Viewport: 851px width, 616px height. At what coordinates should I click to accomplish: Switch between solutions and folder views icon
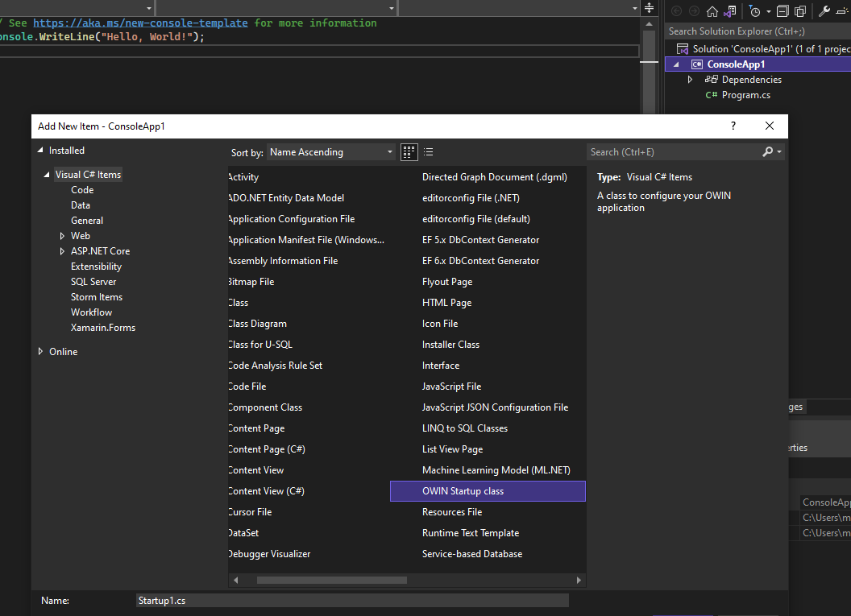(730, 11)
